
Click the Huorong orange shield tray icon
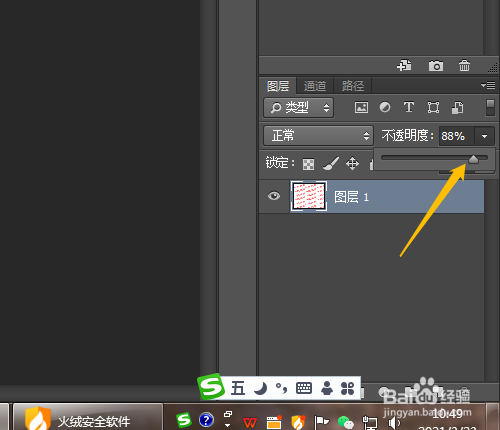298,422
